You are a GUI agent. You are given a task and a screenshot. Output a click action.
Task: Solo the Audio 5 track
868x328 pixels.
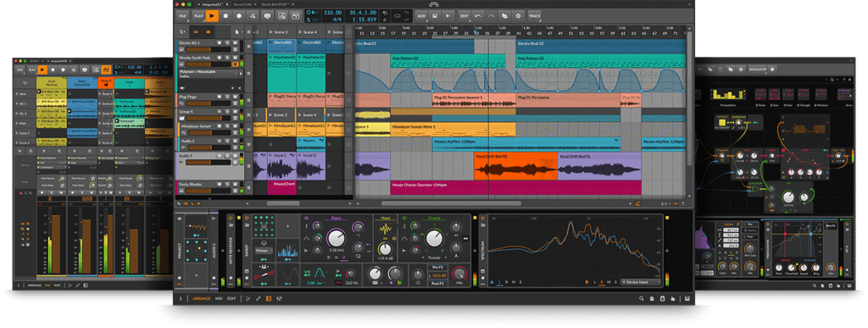(227, 155)
